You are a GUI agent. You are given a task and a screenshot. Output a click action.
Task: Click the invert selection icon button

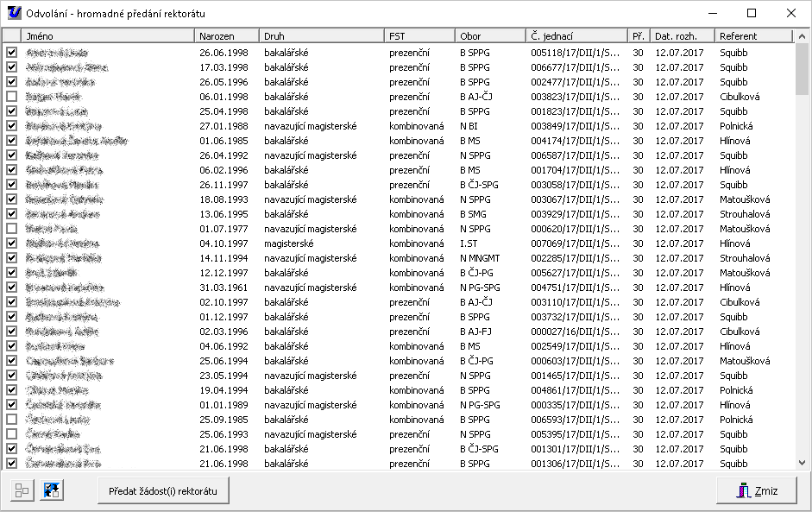(53, 490)
